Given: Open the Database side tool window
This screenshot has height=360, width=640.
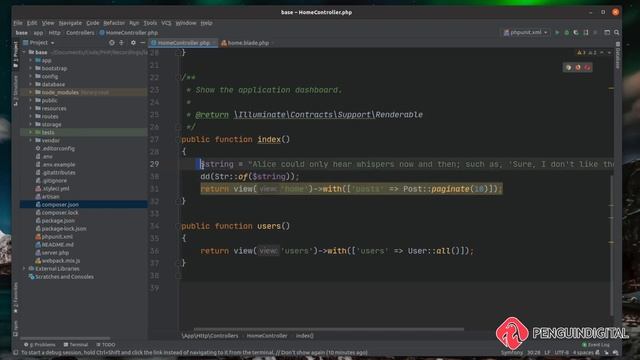Looking at the screenshot, I should pos(618,56).
